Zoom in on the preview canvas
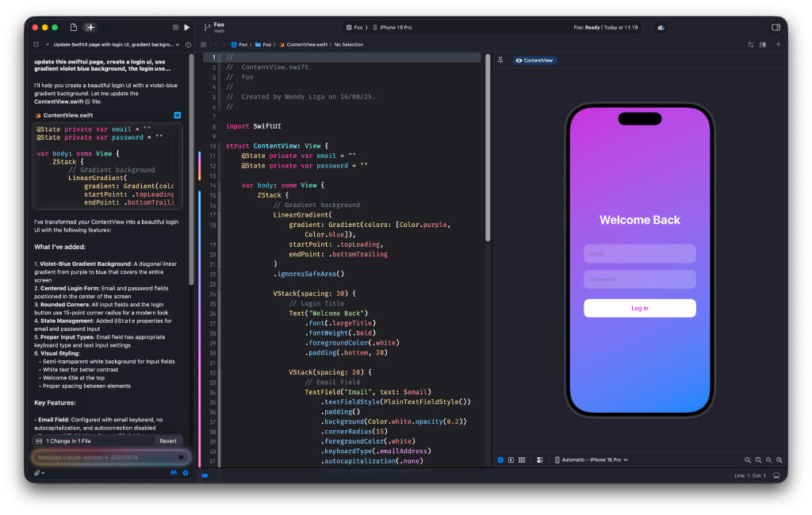 point(778,459)
